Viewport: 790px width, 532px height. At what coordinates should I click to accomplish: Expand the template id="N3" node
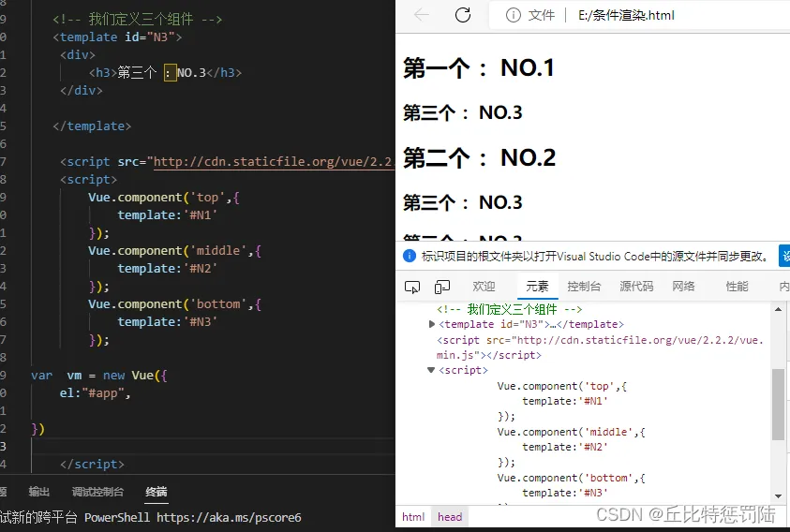(x=431, y=324)
